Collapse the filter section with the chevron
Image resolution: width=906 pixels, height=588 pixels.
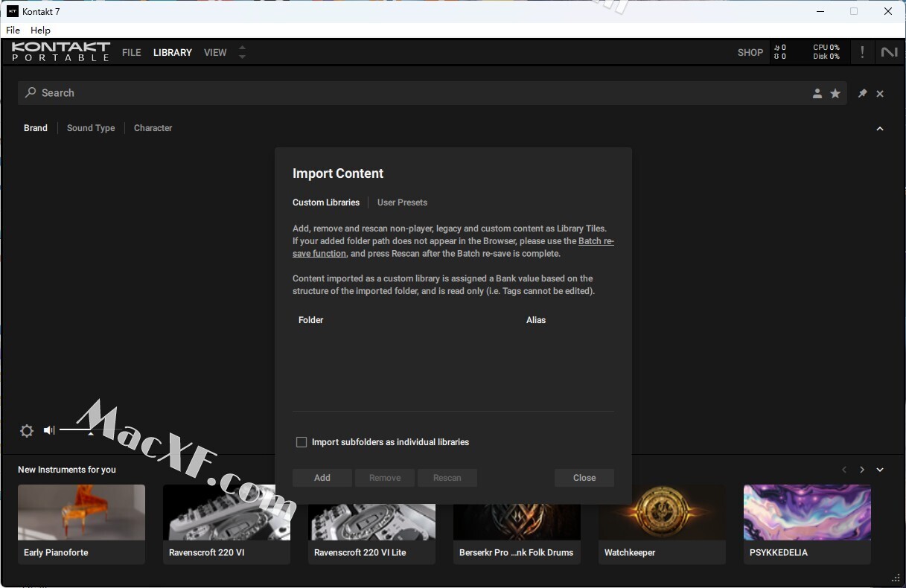(x=880, y=129)
